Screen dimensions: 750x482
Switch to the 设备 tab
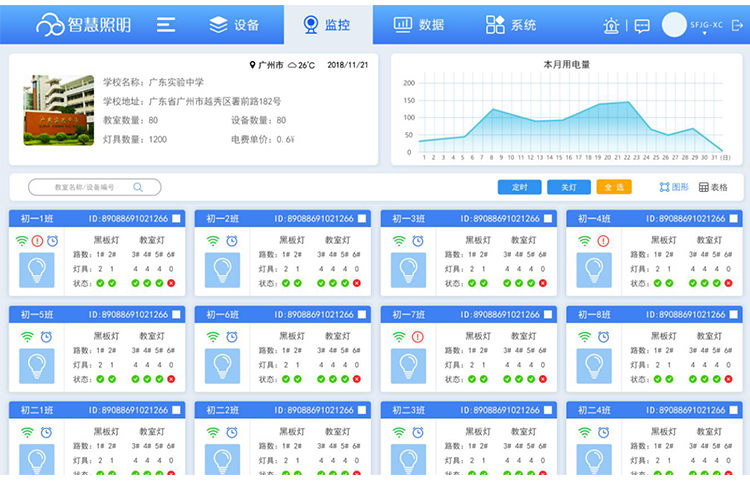click(x=234, y=25)
